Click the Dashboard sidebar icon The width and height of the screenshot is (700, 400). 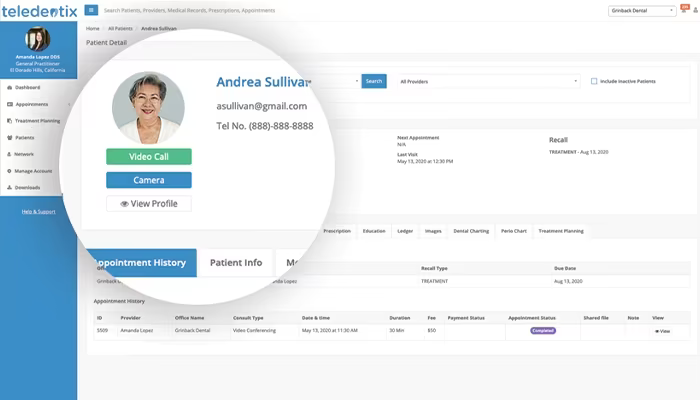(9, 88)
